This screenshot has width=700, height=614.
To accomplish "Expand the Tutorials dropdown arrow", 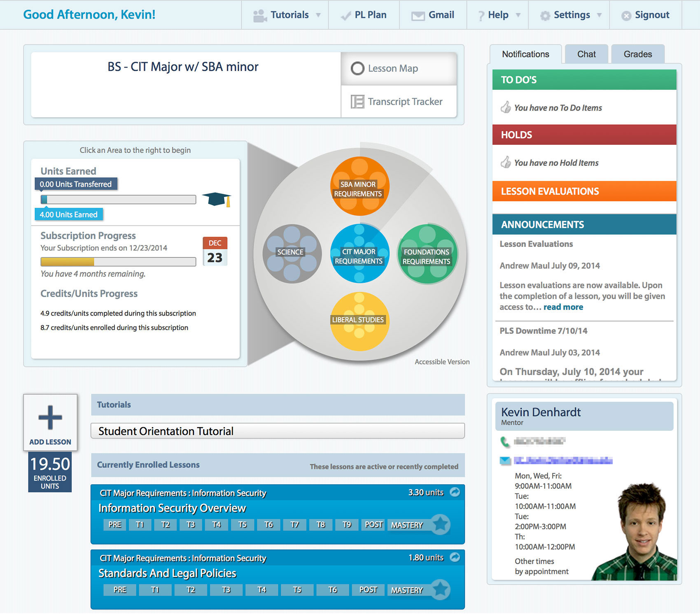I will tap(318, 15).
